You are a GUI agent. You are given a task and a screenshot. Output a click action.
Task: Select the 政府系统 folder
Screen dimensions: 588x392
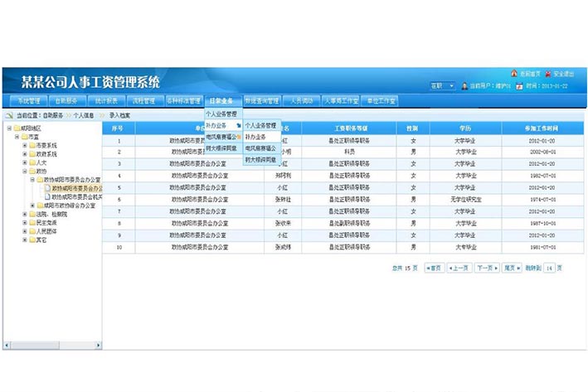click(x=43, y=154)
